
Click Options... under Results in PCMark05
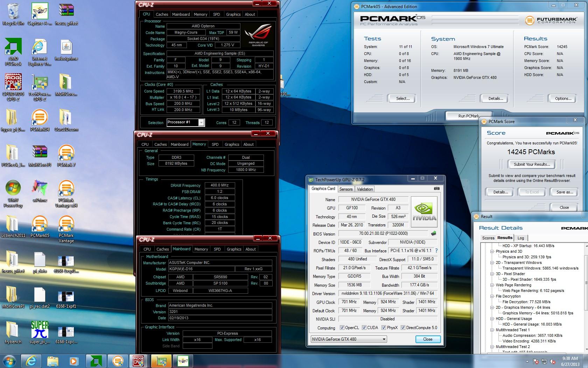pos(563,98)
